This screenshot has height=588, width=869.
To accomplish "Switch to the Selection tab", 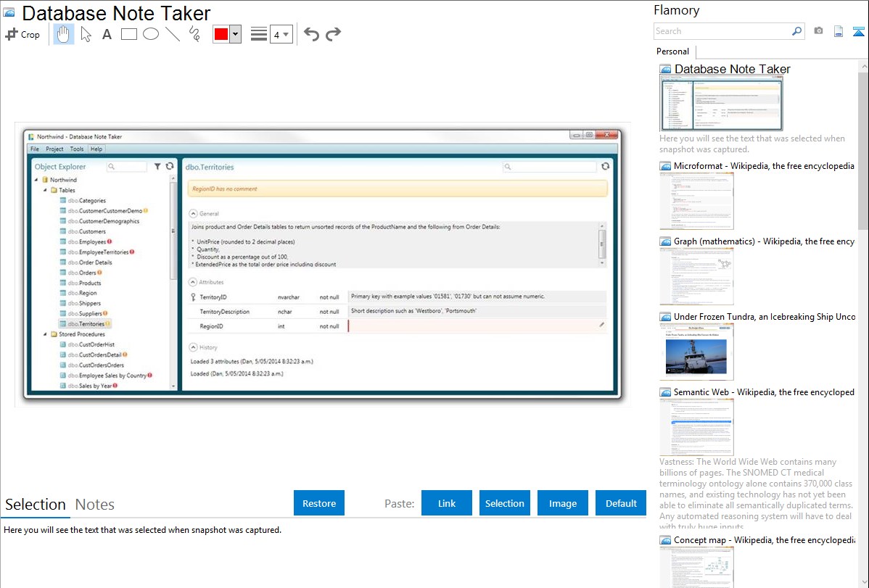I will pyautogui.click(x=36, y=505).
